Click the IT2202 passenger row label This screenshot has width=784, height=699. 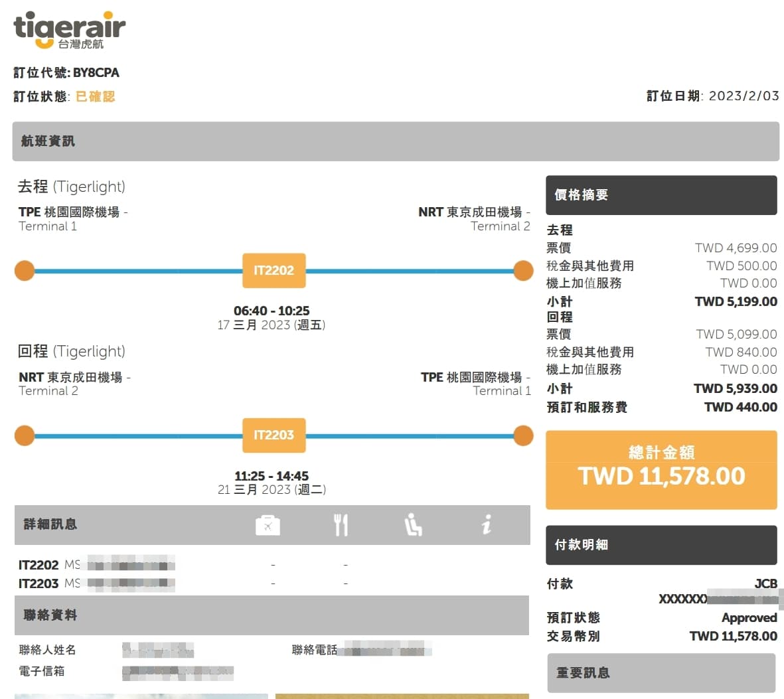[39, 565]
